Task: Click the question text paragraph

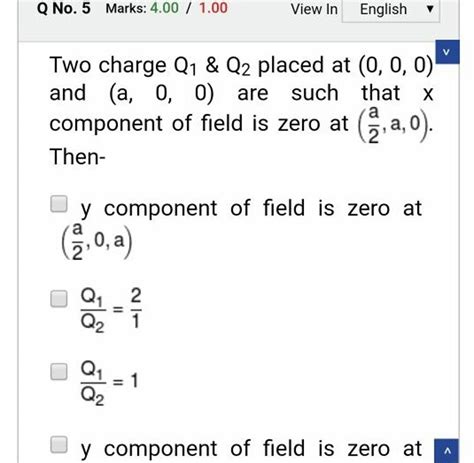Action: pyautogui.click(x=241, y=111)
